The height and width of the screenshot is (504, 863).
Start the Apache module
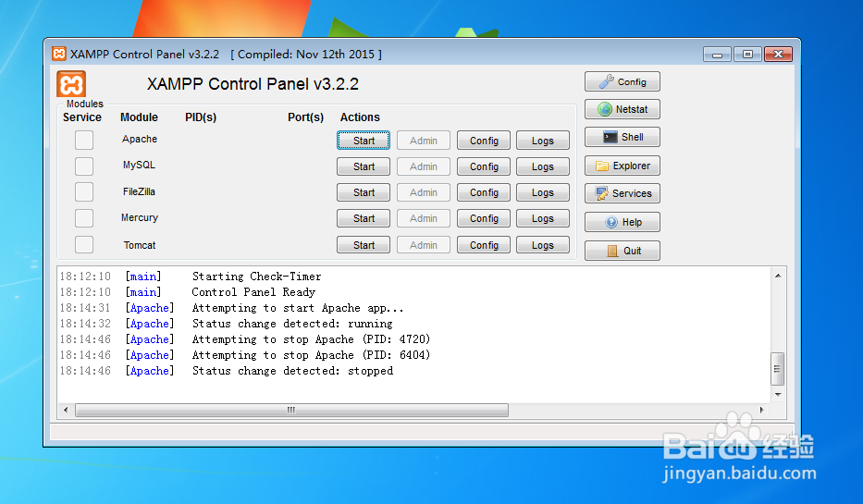coord(364,141)
